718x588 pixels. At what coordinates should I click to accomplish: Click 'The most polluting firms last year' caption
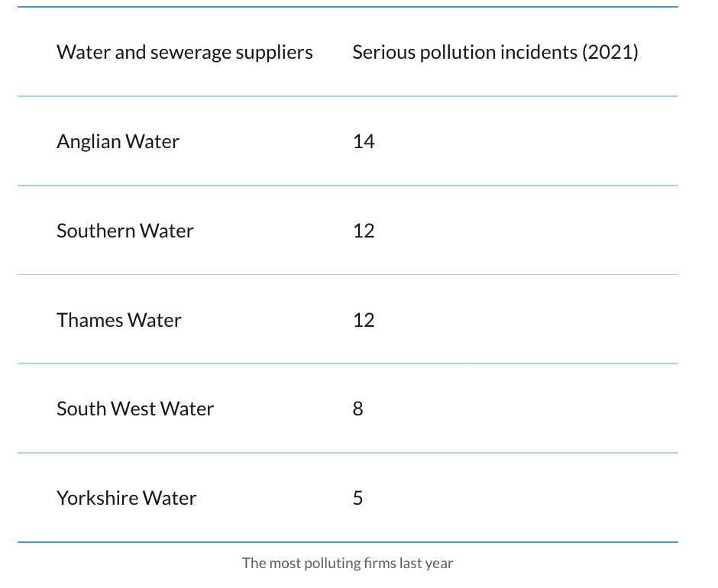(348, 564)
